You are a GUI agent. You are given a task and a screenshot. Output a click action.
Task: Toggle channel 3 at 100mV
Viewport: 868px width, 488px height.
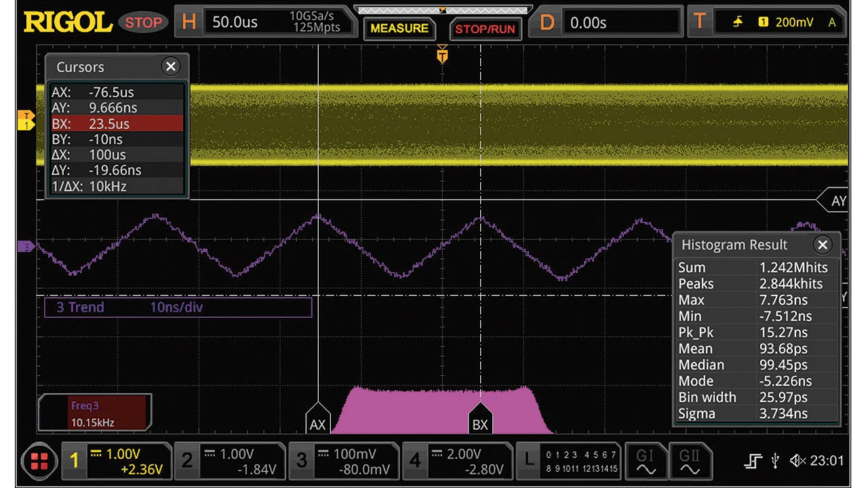344,462
